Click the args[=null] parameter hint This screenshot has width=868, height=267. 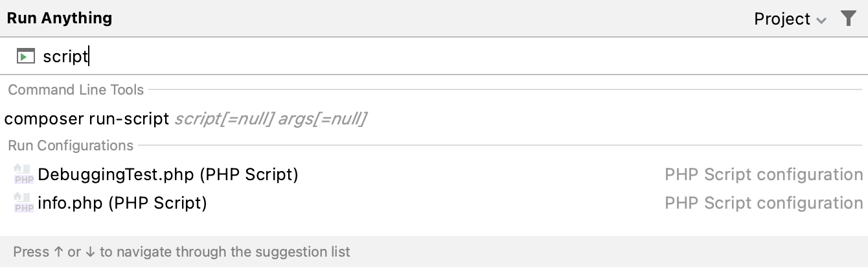point(323,119)
